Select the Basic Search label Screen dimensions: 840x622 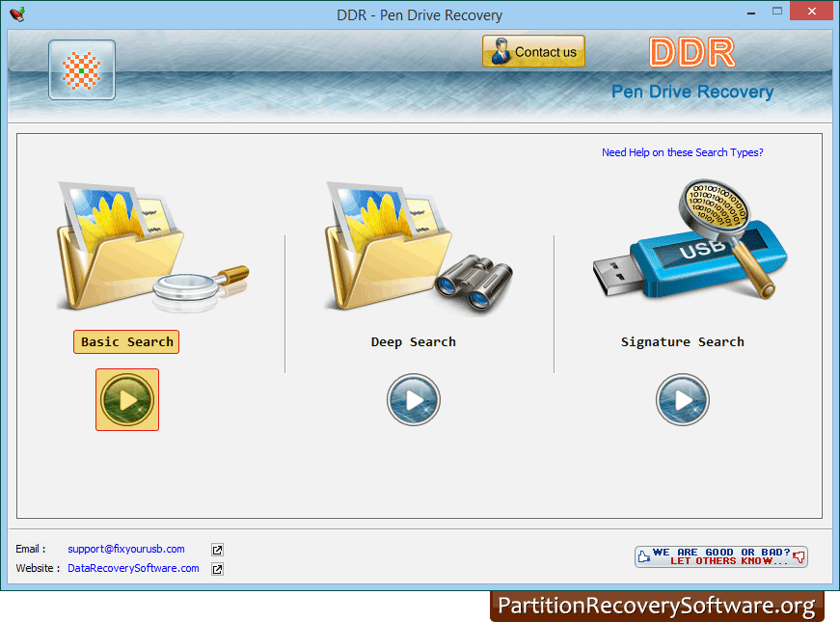click(126, 341)
